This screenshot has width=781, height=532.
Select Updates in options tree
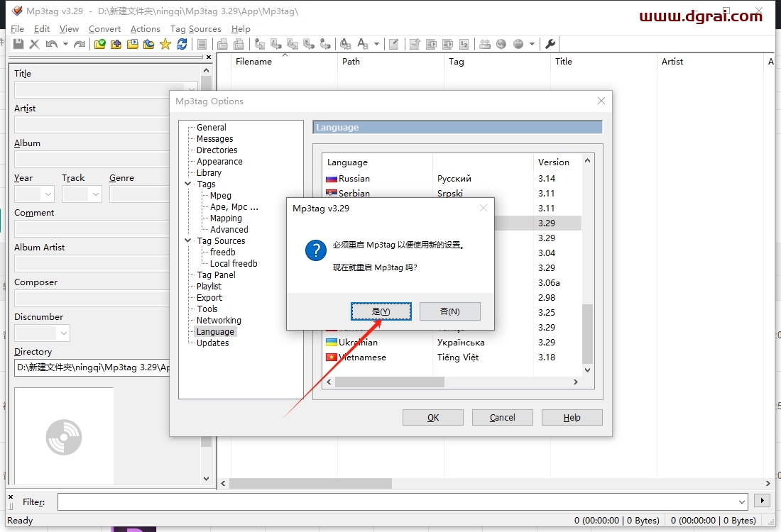click(x=213, y=343)
